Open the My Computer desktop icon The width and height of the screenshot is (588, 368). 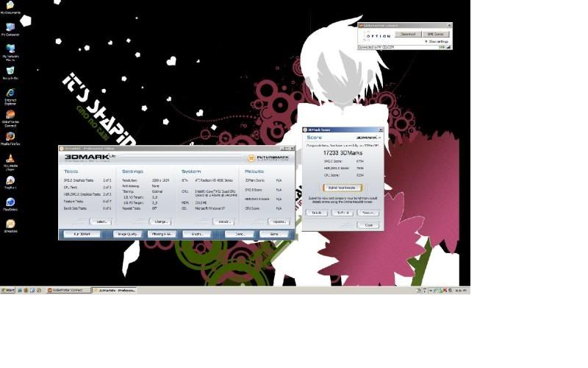click(10, 29)
